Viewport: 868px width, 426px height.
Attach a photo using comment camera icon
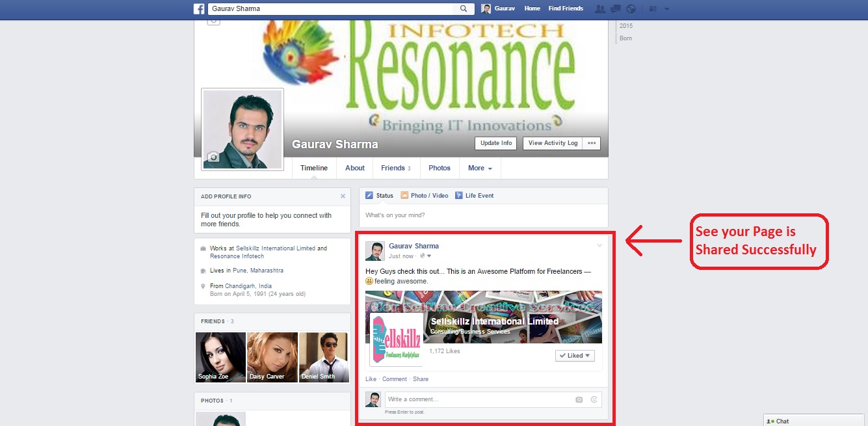tap(579, 399)
